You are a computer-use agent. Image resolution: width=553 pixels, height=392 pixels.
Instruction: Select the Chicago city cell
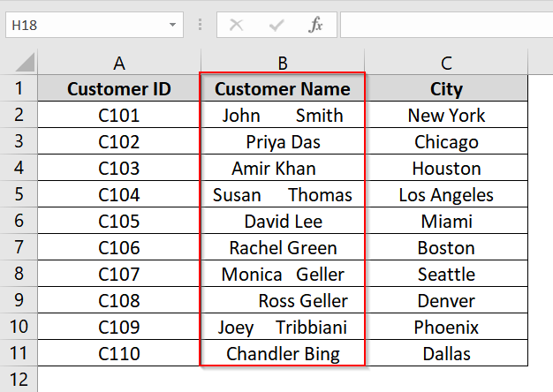point(446,141)
